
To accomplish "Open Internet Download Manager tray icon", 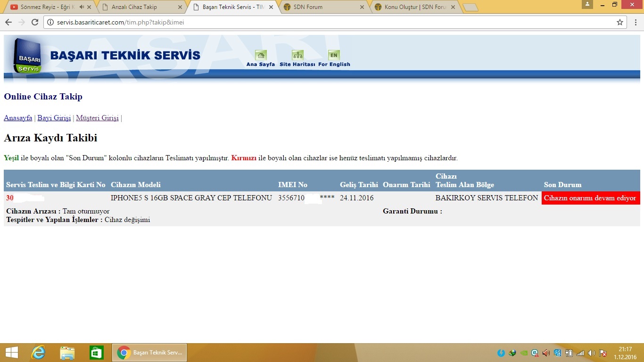I will tap(512, 353).
